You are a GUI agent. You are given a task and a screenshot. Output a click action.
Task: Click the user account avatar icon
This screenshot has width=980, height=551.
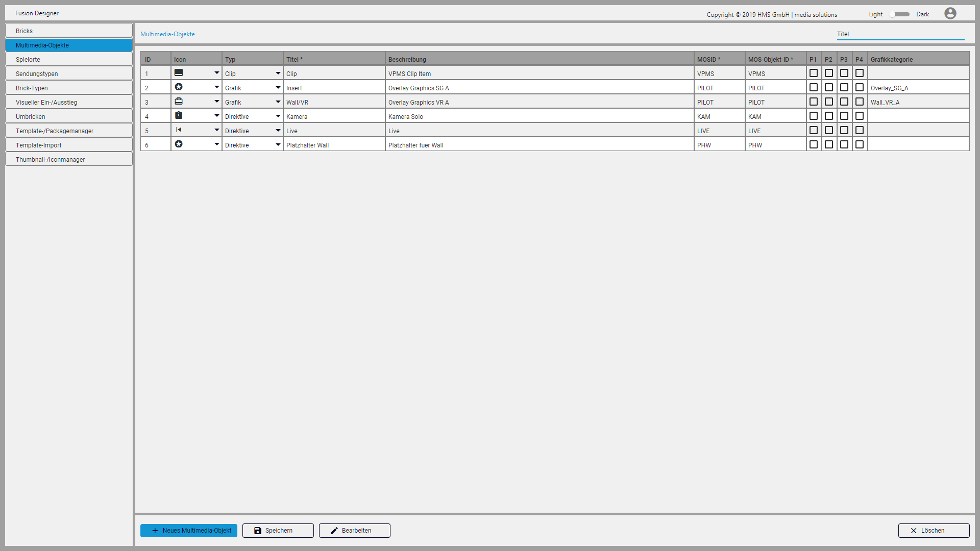(x=950, y=13)
